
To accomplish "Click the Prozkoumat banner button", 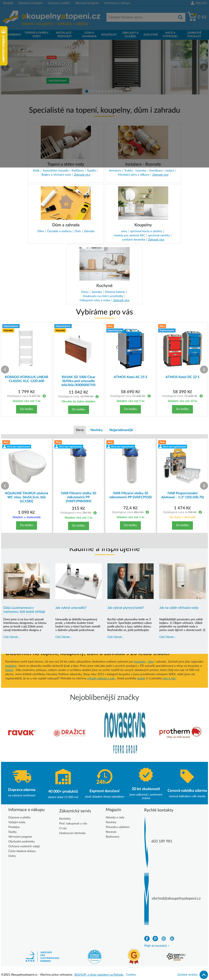I will (58, 81).
